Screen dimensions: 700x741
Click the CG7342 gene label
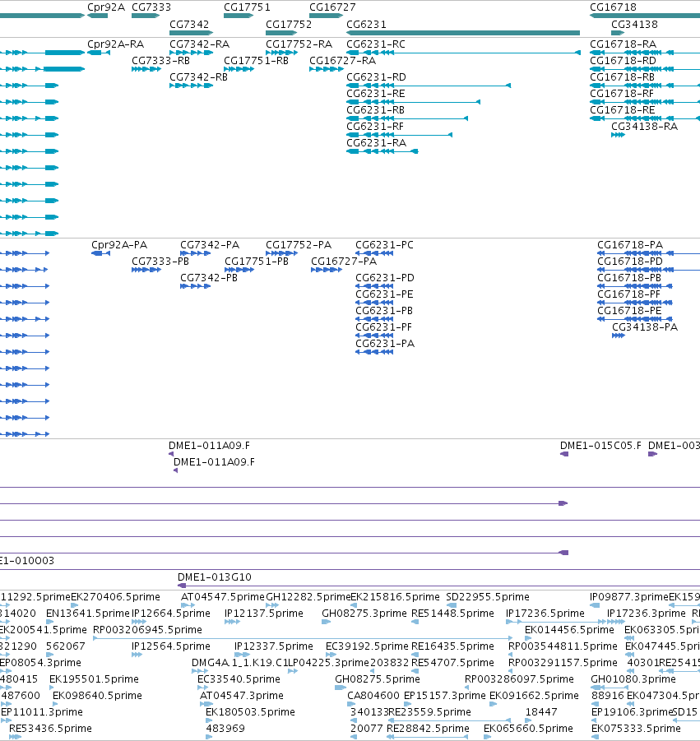point(188,25)
